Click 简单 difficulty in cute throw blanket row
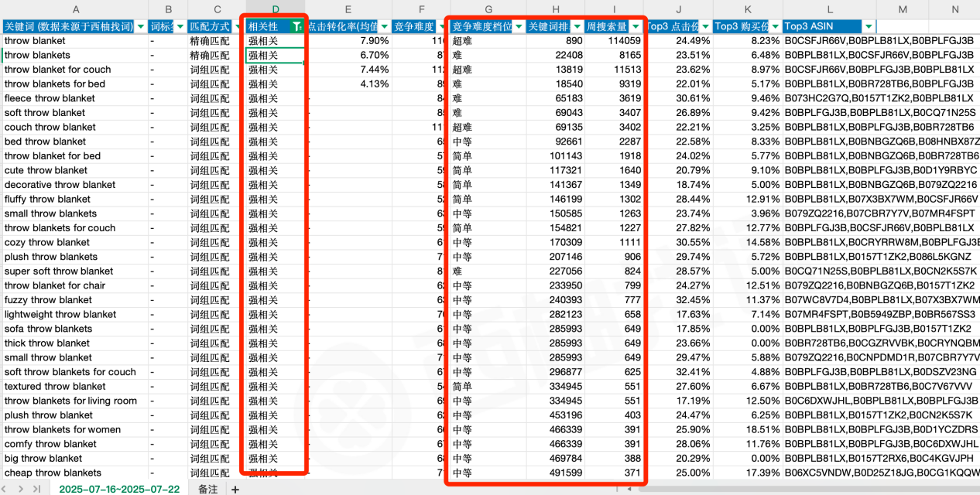The width and height of the screenshot is (980, 495). point(488,170)
